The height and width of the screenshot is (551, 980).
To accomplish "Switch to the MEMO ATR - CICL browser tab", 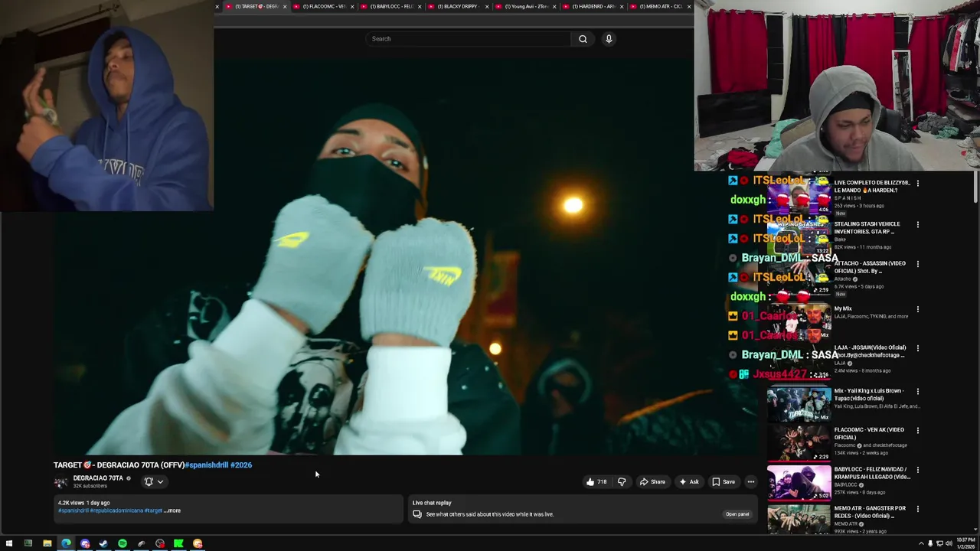I will [x=661, y=6].
